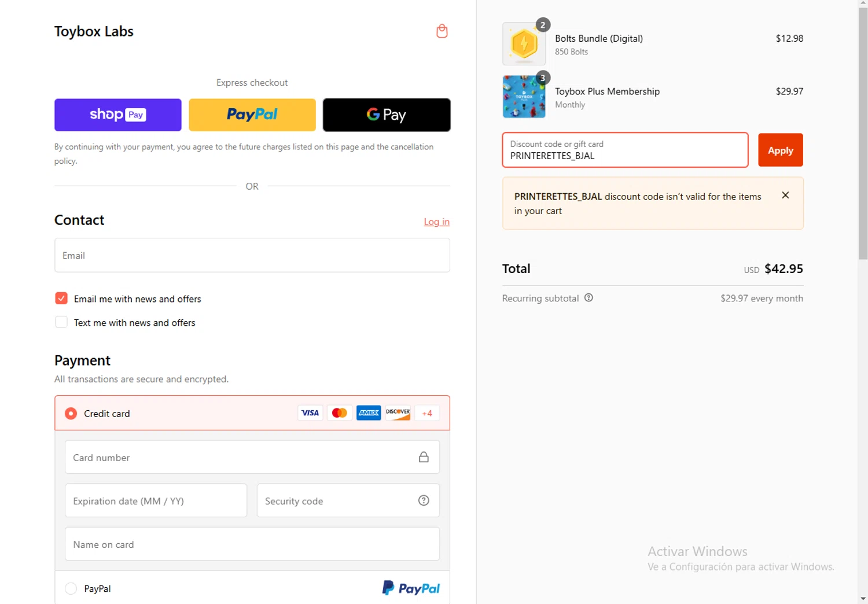Click the Bolts Bundle (Digital) item name
Viewport: 868px width, 604px height.
pos(599,38)
